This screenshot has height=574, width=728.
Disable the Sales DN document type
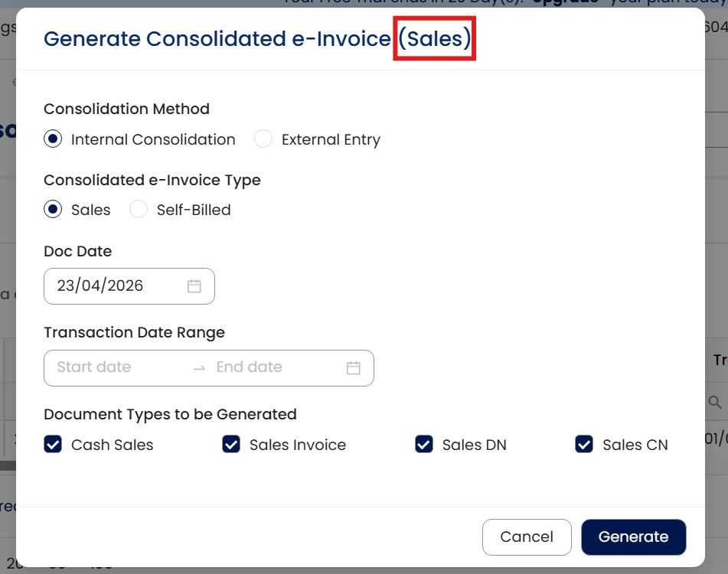(x=424, y=445)
